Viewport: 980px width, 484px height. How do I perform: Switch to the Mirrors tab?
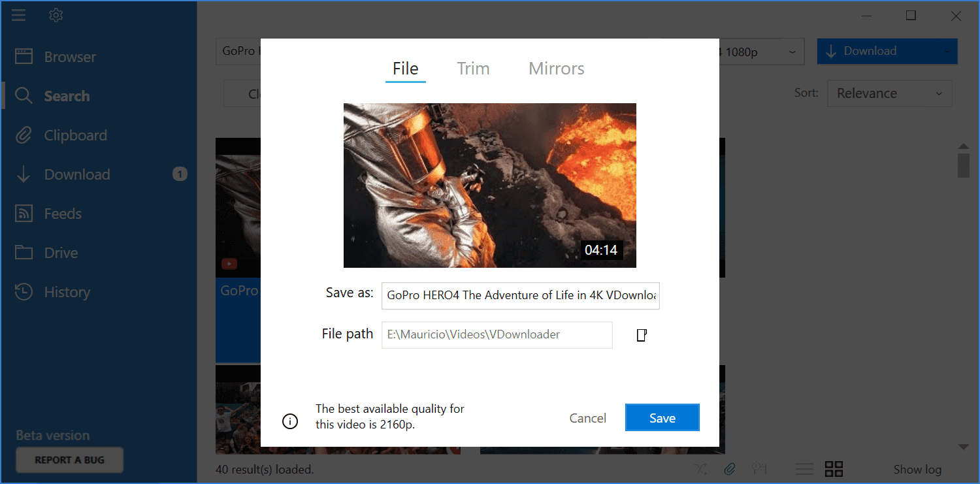coord(557,69)
